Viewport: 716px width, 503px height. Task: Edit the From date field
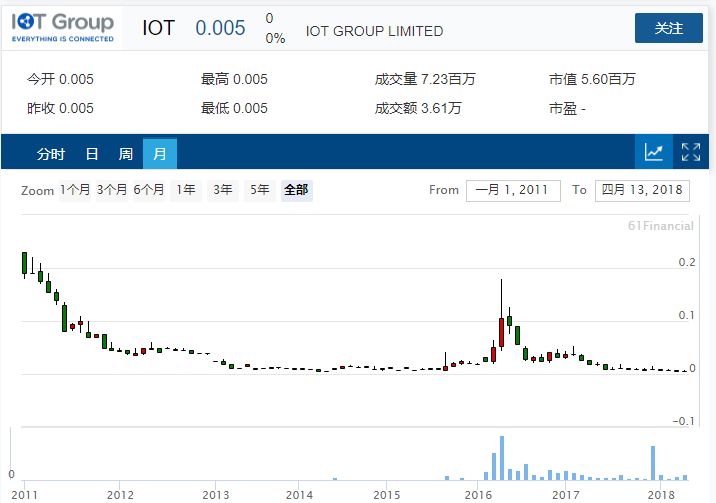513,190
